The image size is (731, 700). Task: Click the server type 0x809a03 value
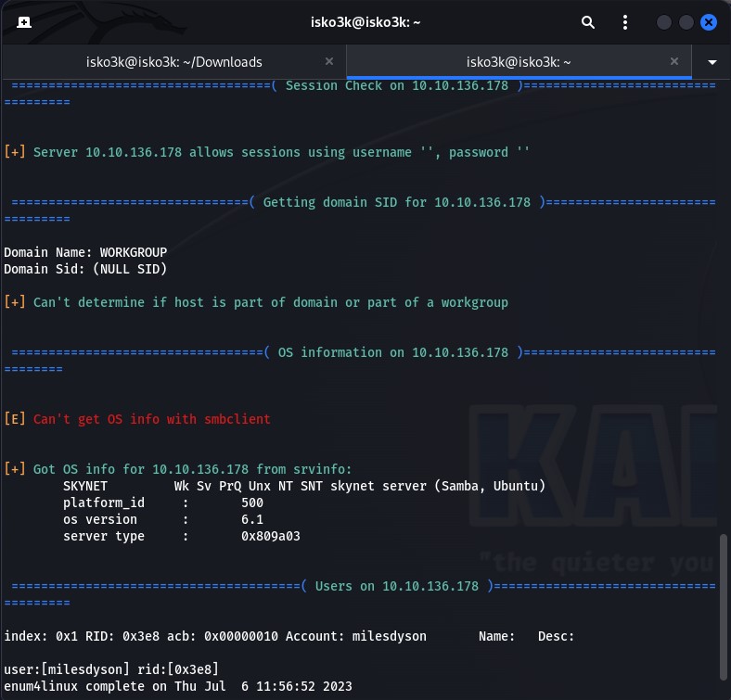pyautogui.click(x=270, y=536)
